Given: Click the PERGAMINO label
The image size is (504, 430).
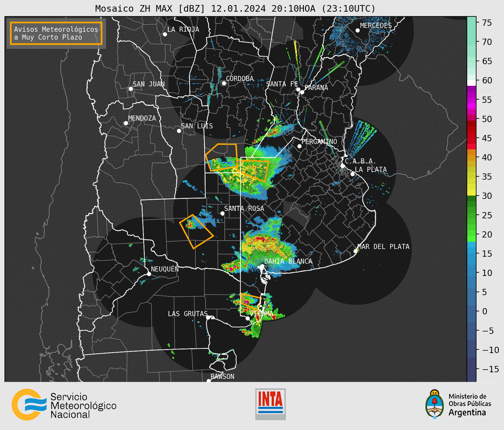Looking at the screenshot, I should (319, 141).
